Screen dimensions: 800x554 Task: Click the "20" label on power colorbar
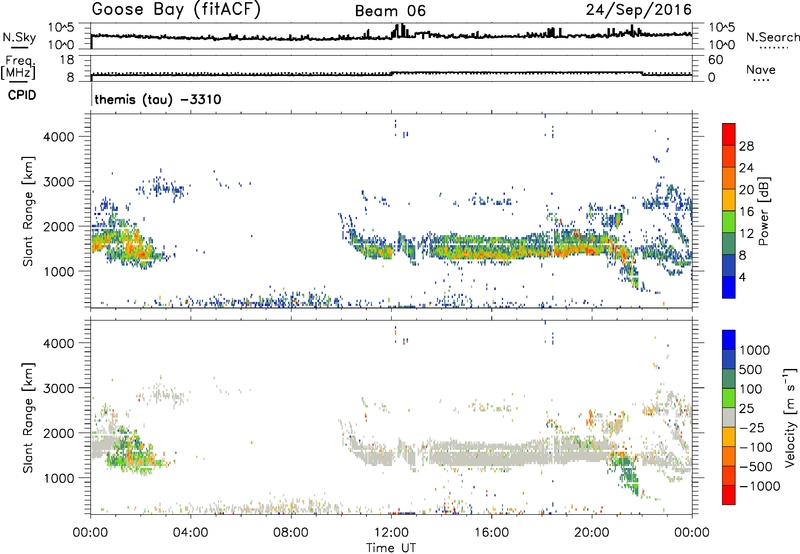(x=746, y=190)
